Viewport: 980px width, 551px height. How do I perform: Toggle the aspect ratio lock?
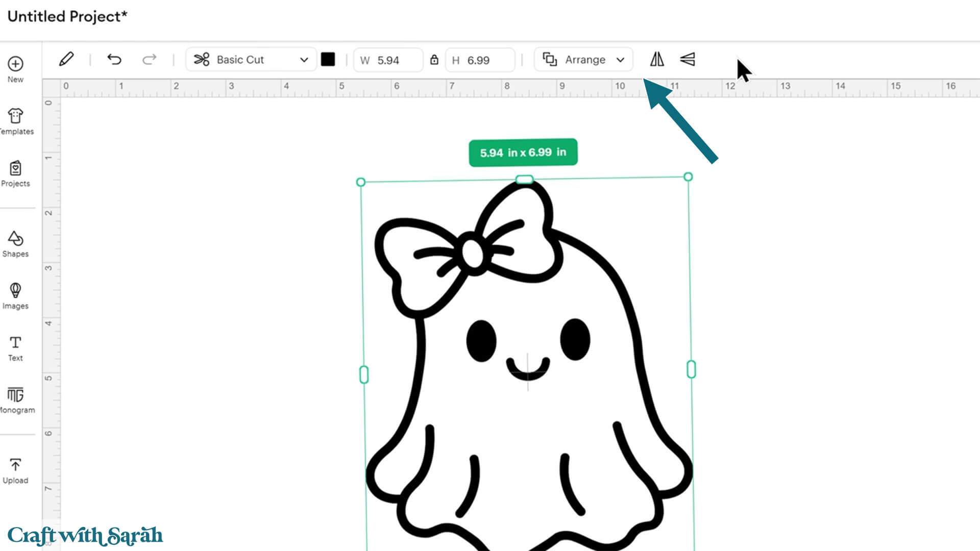434,60
